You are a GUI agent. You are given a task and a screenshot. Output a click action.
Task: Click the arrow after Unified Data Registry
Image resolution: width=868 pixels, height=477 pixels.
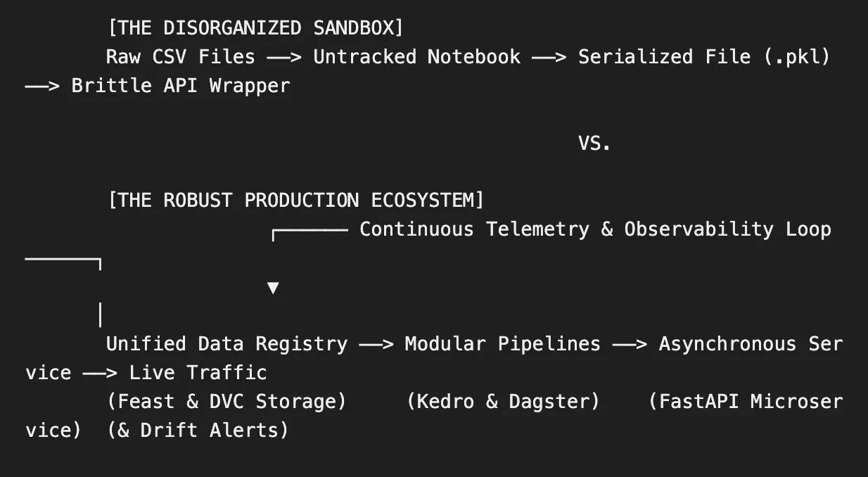[376, 344]
